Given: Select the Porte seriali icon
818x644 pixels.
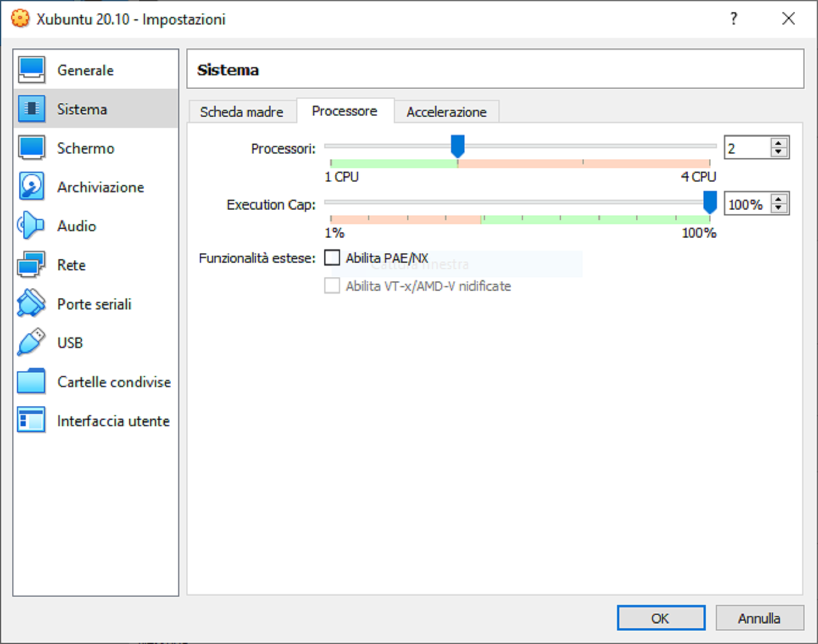Looking at the screenshot, I should coord(30,304).
